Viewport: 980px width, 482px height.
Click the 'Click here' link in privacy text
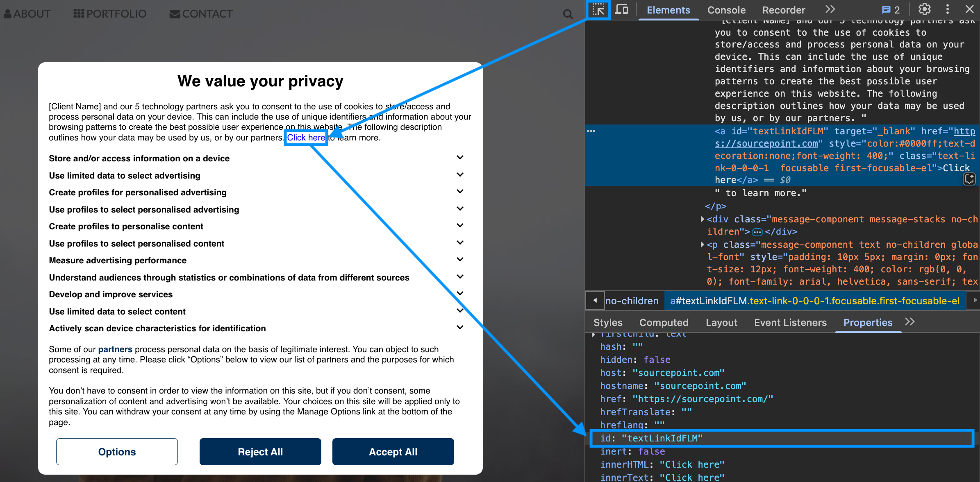click(x=306, y=138)
